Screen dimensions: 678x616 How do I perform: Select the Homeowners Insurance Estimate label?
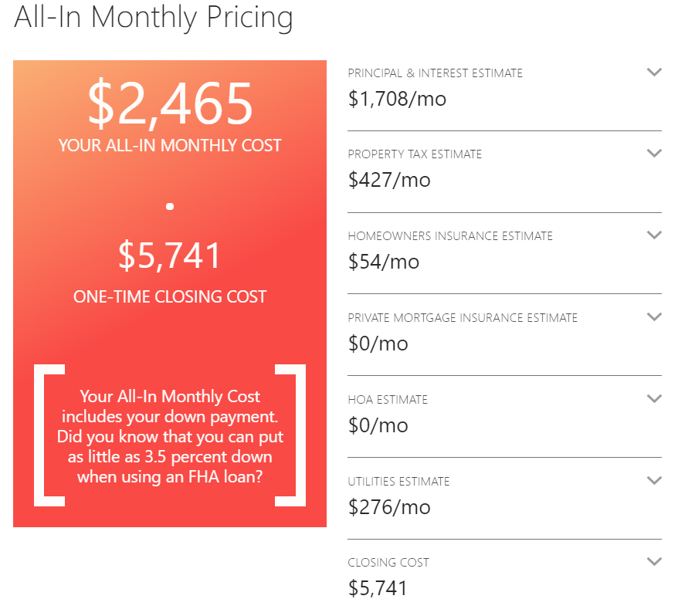pyautogui.click(x=450, y=236)
